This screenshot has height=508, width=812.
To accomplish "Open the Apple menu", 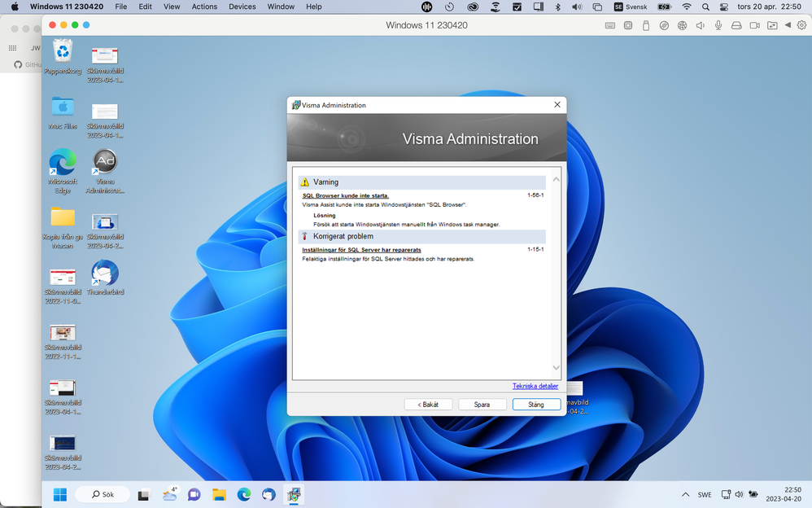I will (15, 7).
